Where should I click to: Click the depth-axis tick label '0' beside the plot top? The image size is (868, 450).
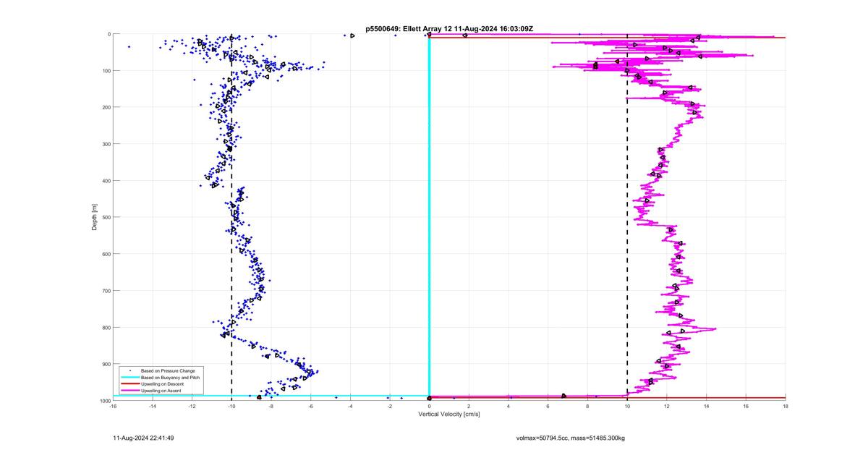[x=109, y=34]
